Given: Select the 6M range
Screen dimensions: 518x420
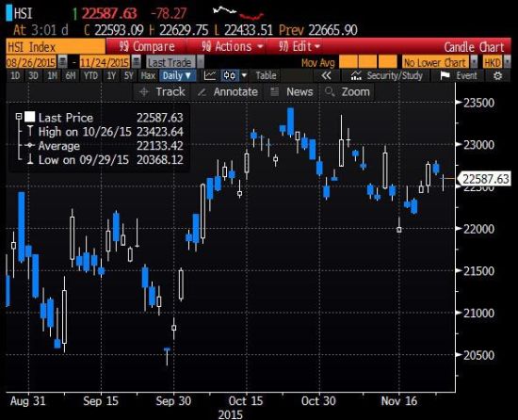Looking at the screenshot, I should [x=71, y=75].
